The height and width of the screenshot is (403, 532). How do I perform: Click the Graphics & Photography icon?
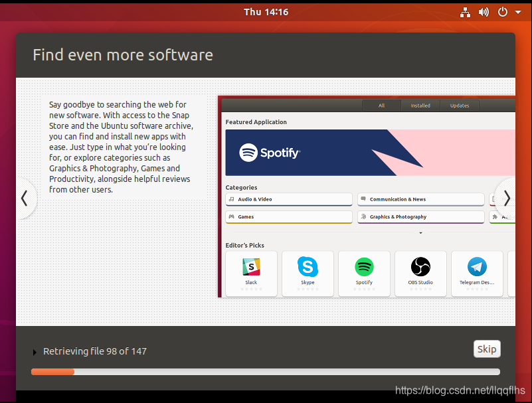pyautogui.click(x=363, y=216)
